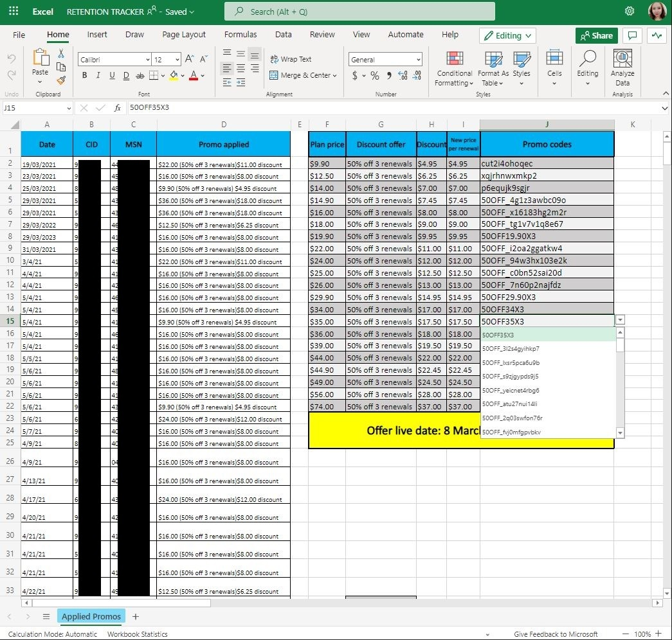Click the Analyze Data icon
The width and height of the screenshot is (672, 640).
pos(622,58)
